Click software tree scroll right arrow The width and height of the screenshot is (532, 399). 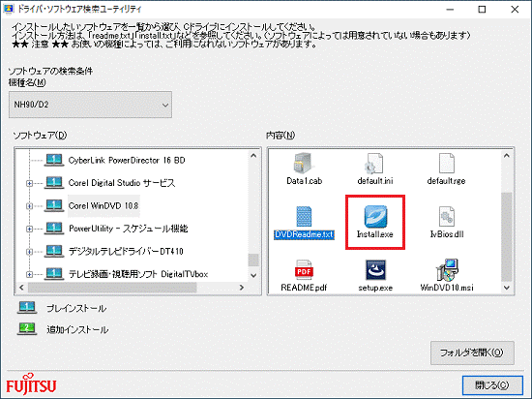point(242,288)
